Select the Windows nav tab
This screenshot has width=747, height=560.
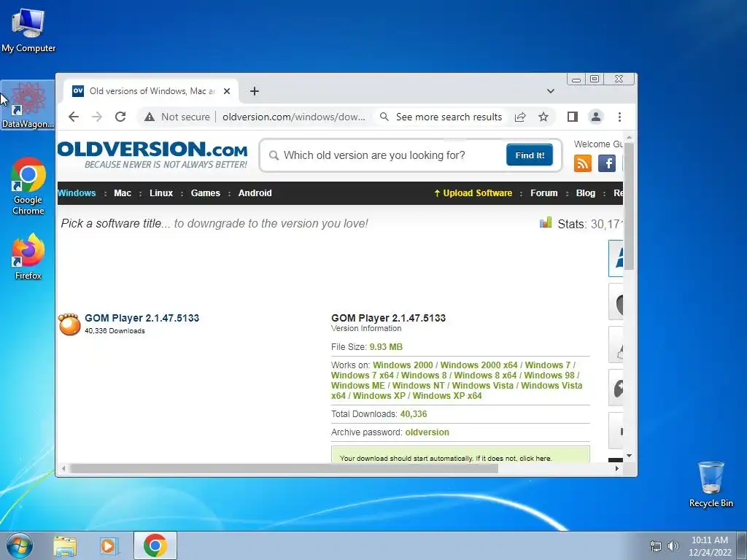[77, 192]
